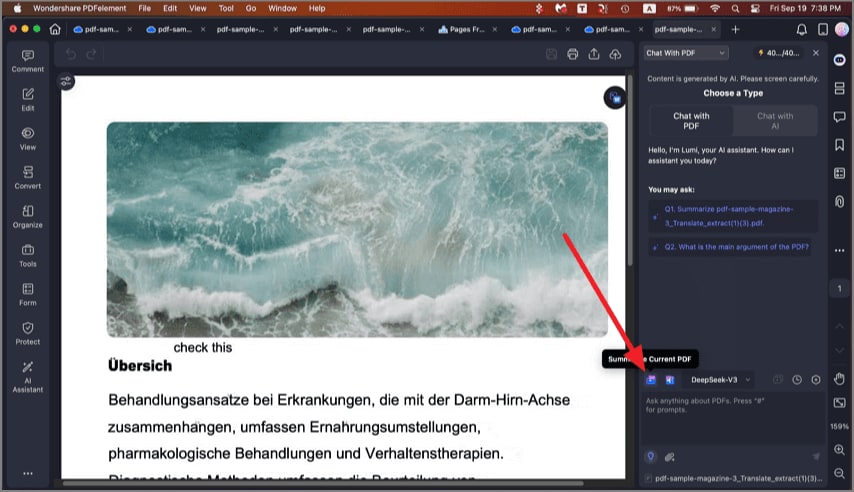This screenshot has height=492, width=854.
Task: Open the properties slider icon above the page
Action: click(66, 82)
